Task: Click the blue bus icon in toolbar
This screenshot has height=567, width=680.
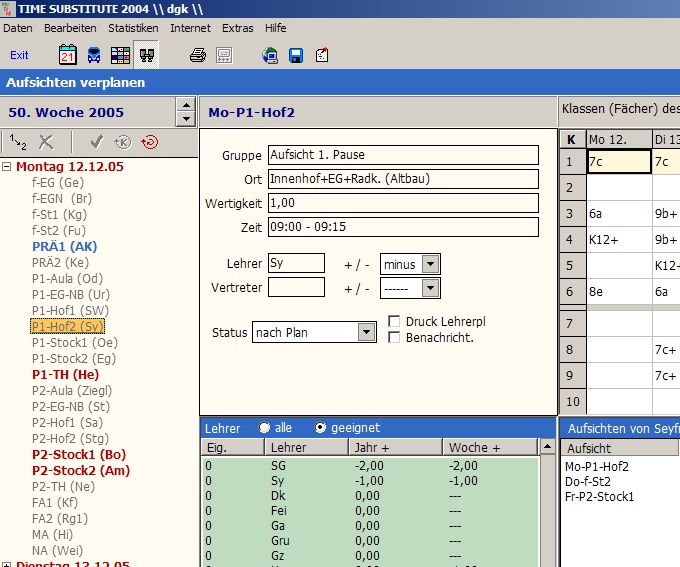Action: [x=93, y=55]
